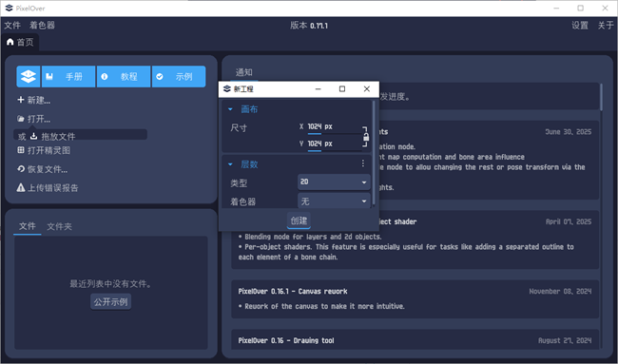Open 关于 about menu

(606, 26)
